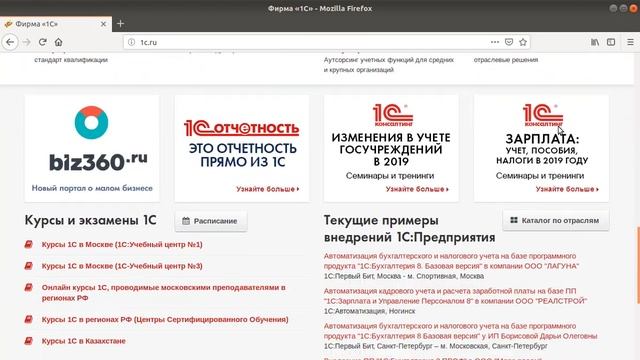Reload the current page
Screen dimensions: 640x360
coord(42,42)
